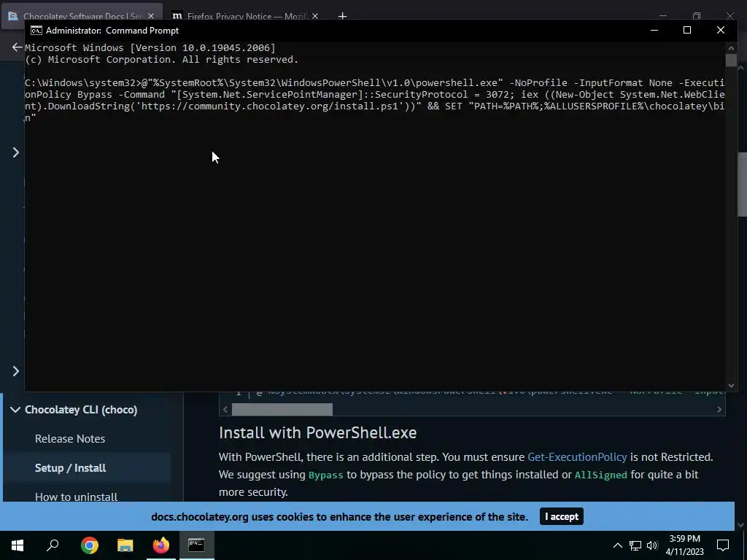
Task: Click Install with PowerShell.exe heading
Action: (318, 432)
